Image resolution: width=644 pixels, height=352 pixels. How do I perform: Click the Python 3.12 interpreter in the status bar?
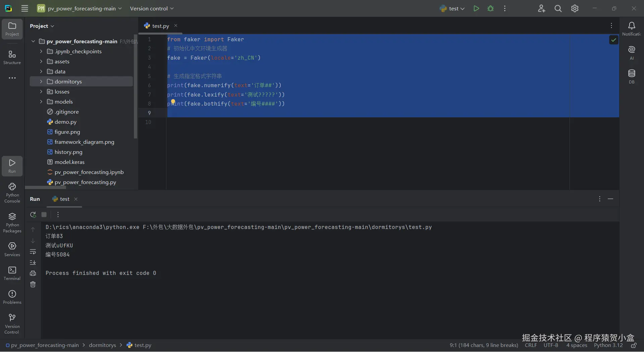pyautogui.click(x=608, y=345)
